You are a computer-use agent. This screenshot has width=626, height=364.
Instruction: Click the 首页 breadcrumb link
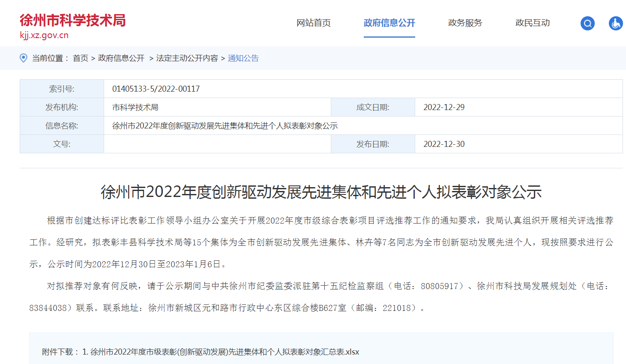click(x=81, y=58)
